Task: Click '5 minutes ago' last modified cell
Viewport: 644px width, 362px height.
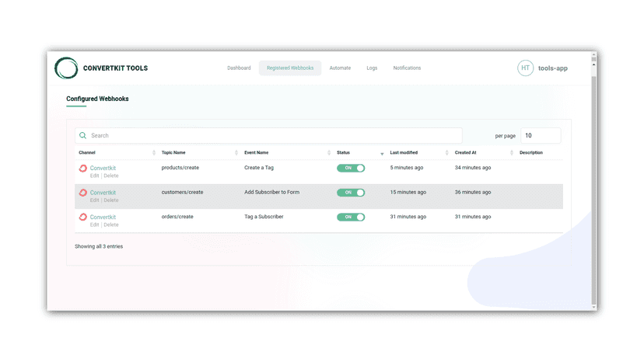Action: click(407, 168)
